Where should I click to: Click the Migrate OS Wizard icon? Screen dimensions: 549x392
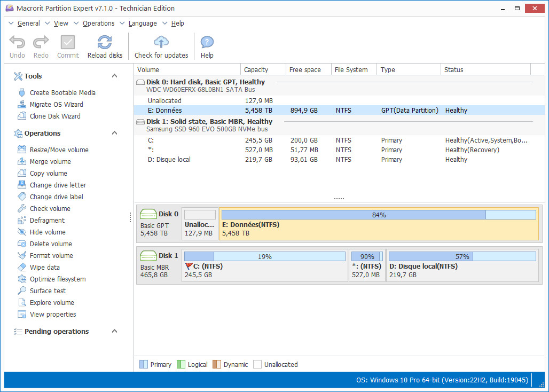[x=22, y=104]
